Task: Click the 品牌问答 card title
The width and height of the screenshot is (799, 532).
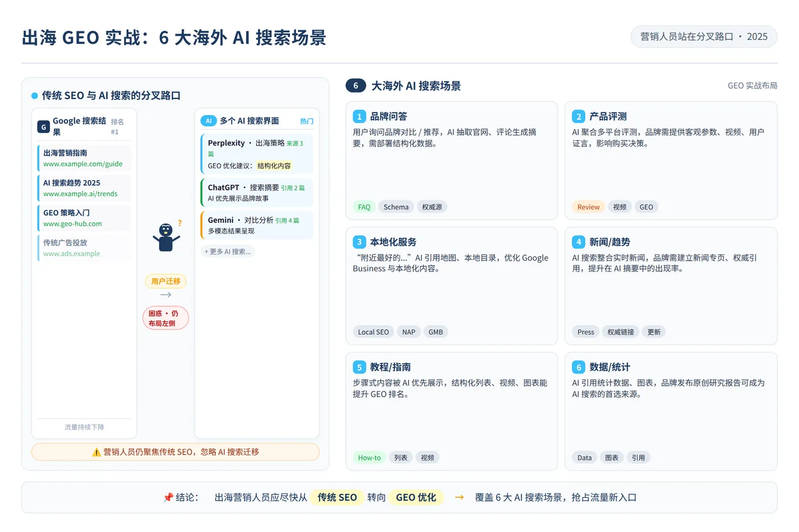Action: pyautogui.click(x=389, y=116)
